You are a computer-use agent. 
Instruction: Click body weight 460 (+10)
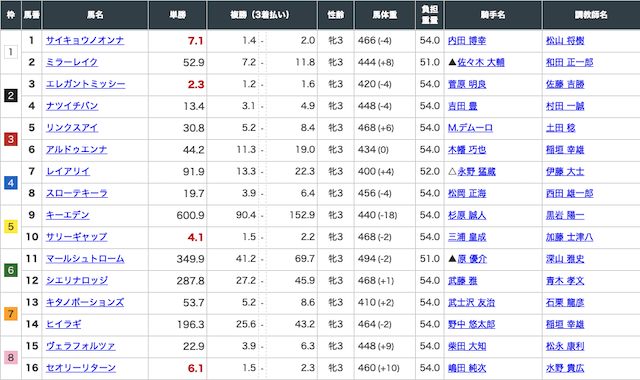378,368
